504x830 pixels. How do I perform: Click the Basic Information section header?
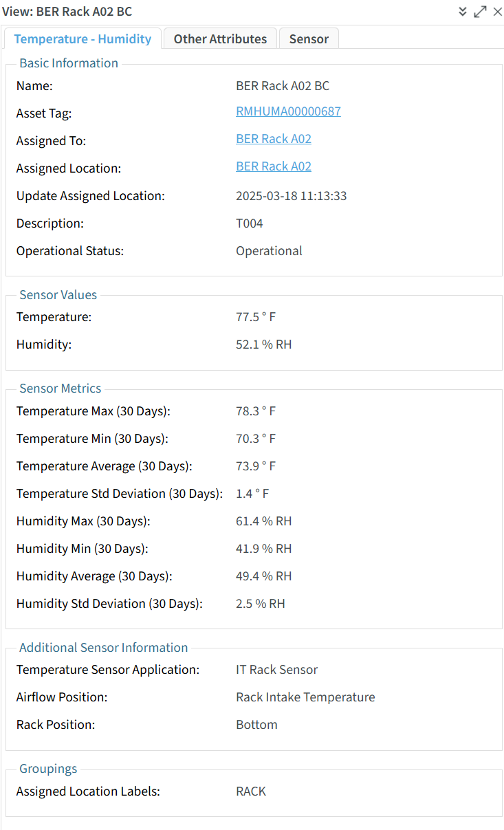point(69,63)
